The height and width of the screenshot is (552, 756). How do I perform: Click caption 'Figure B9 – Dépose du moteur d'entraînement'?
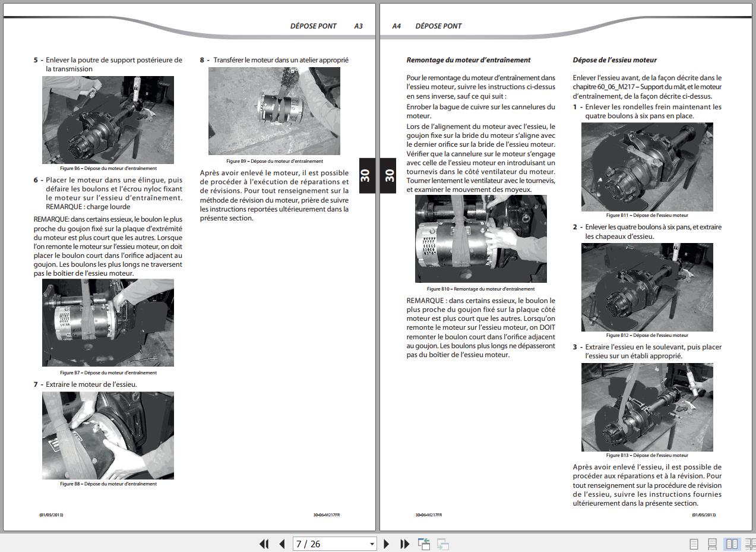pos(274,161)
